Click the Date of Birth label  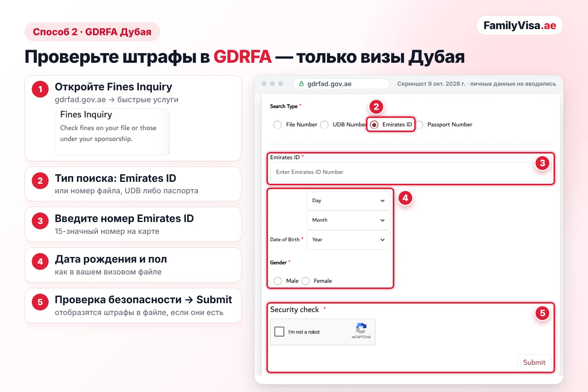coord(285,240)
